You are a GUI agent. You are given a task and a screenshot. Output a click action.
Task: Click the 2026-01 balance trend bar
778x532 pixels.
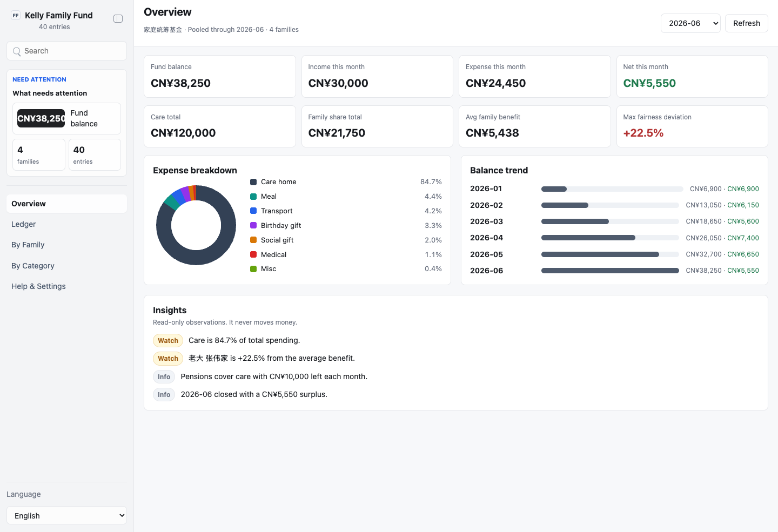tap(612, 189)
